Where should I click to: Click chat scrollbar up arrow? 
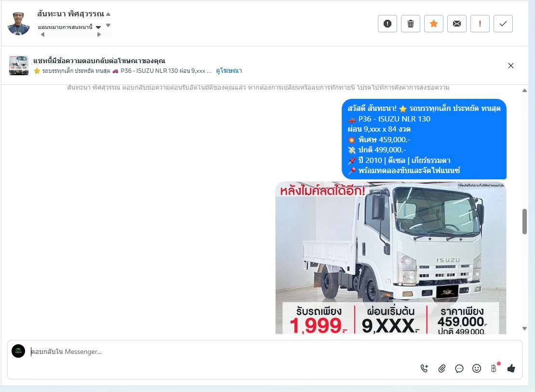[524, 91]
